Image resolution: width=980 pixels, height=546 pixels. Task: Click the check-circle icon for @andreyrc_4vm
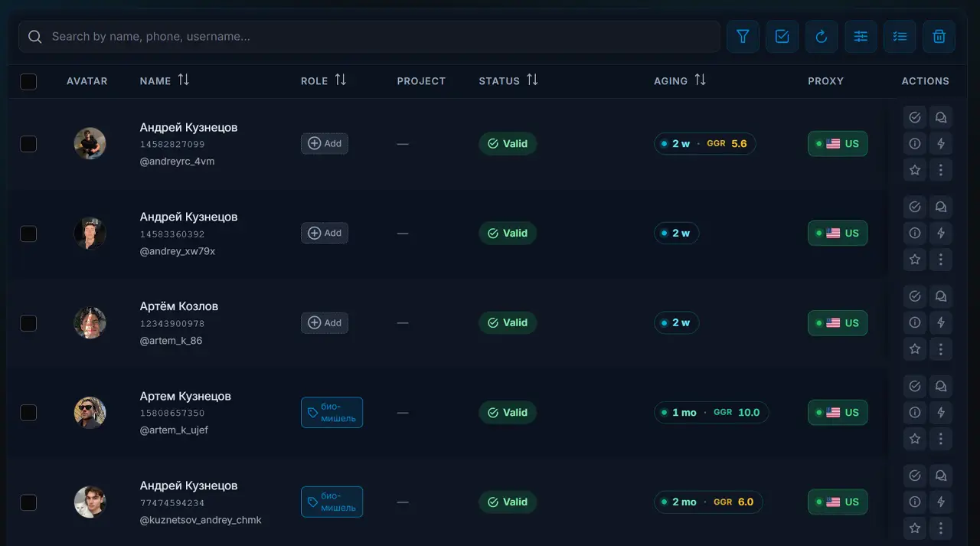coord(914,117)
